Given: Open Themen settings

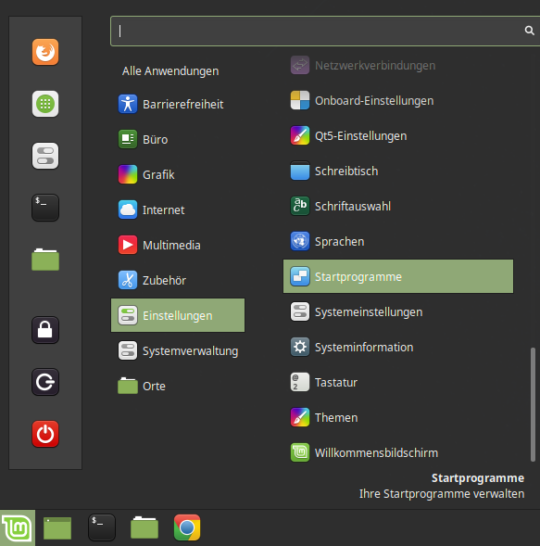Looking at the screenshot, I should tap(398, 418).
